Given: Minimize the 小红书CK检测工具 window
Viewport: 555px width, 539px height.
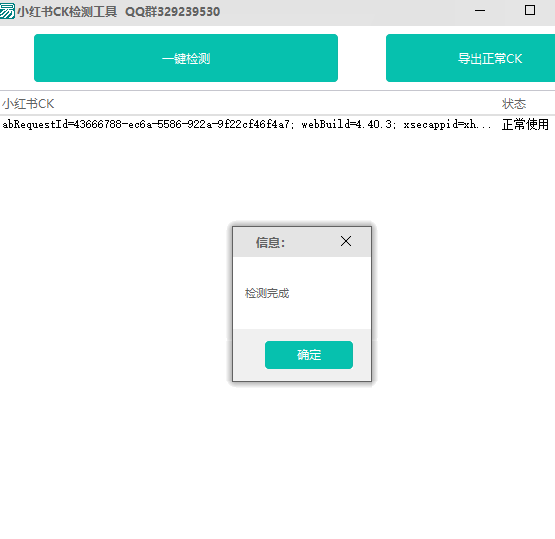Looking at the screenshot, I should pyautogui.click(x=480, y=11).
